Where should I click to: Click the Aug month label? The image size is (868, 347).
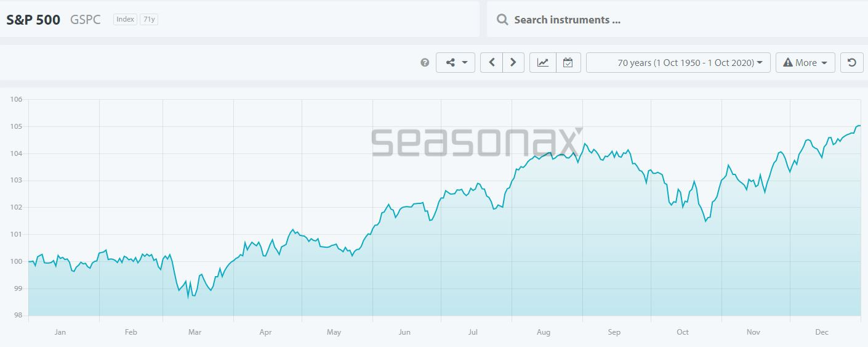544,332
